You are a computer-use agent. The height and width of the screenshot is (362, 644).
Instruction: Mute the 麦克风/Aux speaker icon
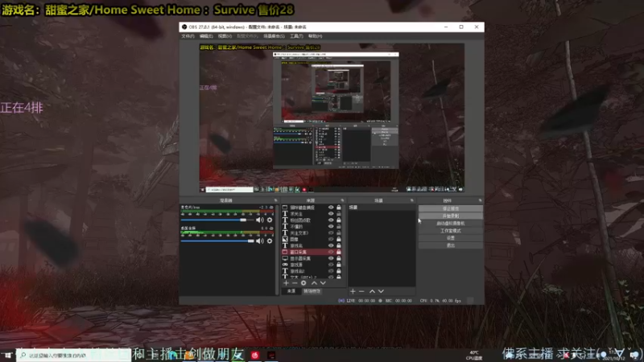point(259,220)
